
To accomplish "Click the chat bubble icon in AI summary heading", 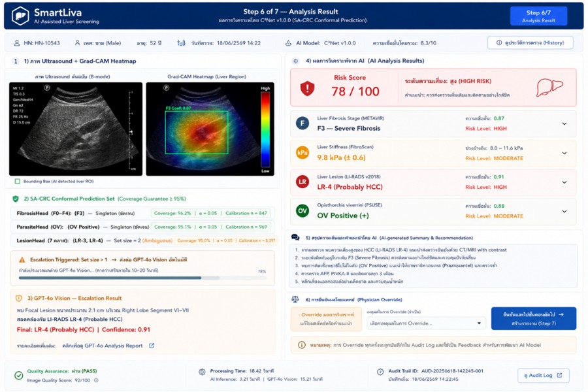I will (x=295, y=237).
